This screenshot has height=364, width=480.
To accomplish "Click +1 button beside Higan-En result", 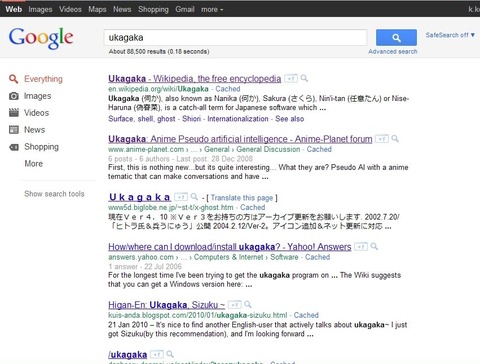I will [x=235, y=305].
